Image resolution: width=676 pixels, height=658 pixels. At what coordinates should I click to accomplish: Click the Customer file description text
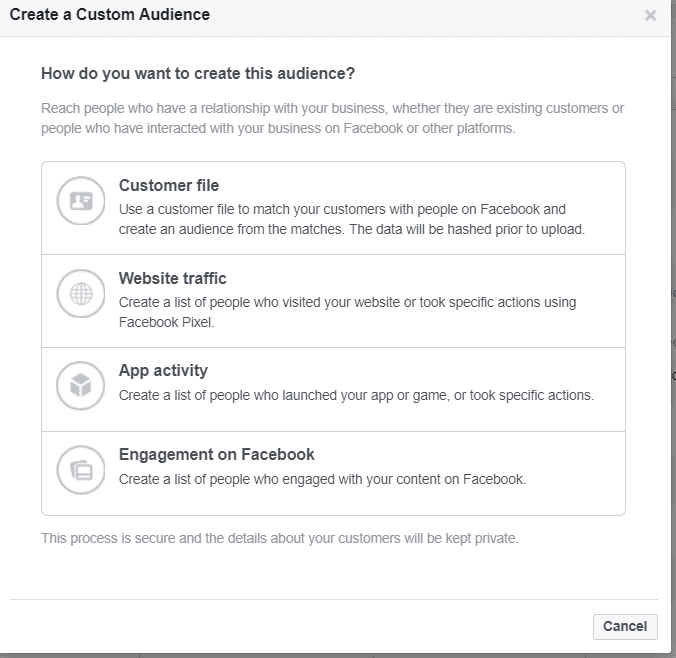(x=350, y=219)
